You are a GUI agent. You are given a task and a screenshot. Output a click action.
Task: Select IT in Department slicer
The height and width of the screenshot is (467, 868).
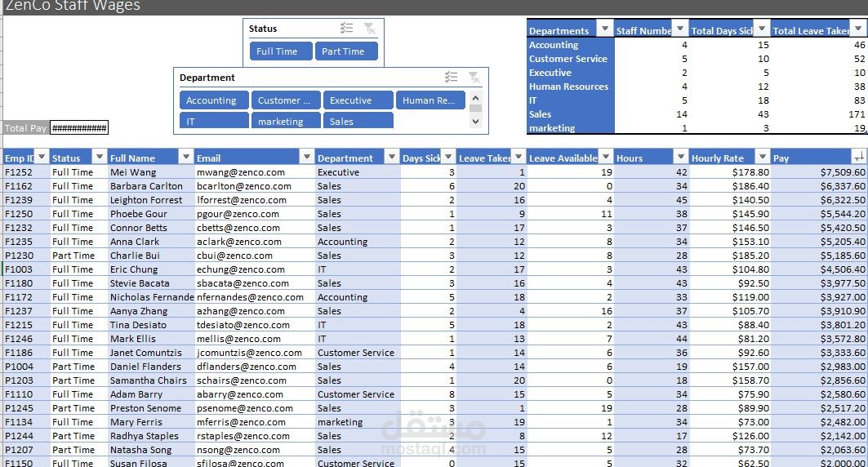(214, 121)
